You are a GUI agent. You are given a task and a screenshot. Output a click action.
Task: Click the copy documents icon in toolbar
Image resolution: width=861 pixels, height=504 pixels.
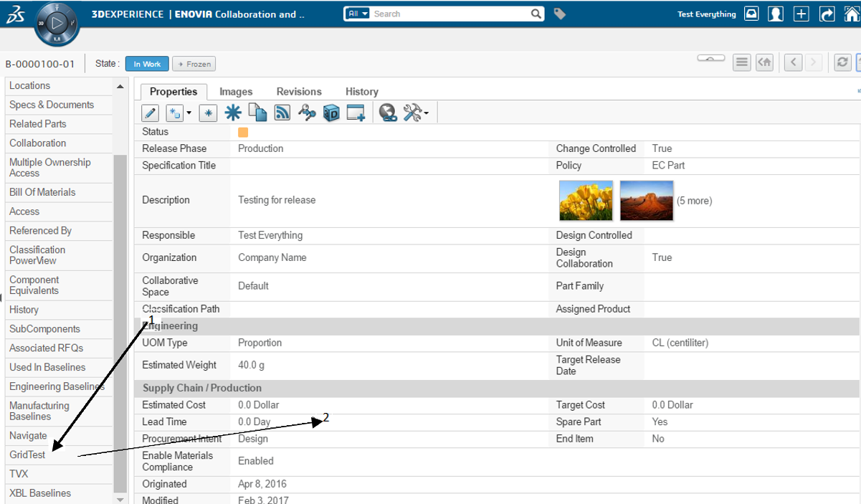coord(257,113)
